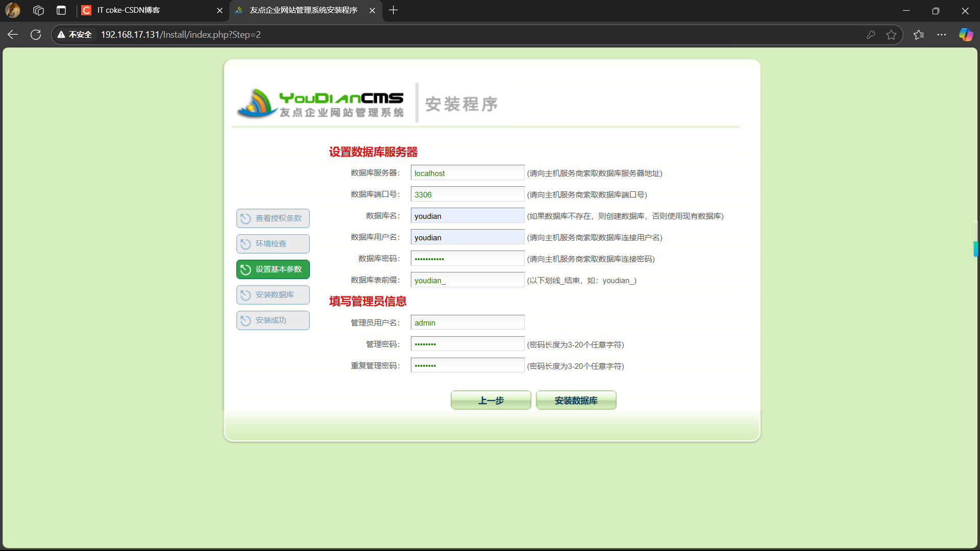This screenshot has width=980, height=551.
Task: Click the browser back arrow icon
Action: (x=13, y=35)
